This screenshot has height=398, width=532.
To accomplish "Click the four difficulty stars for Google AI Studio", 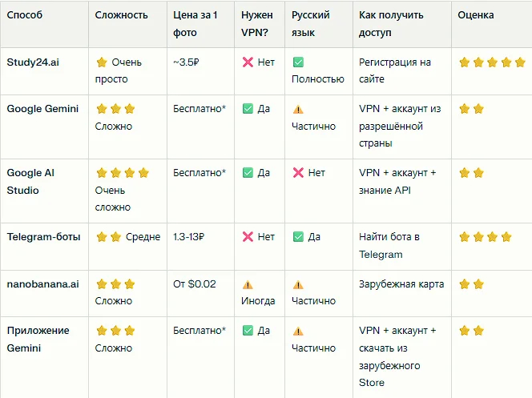I will click(x=122, y=172).
